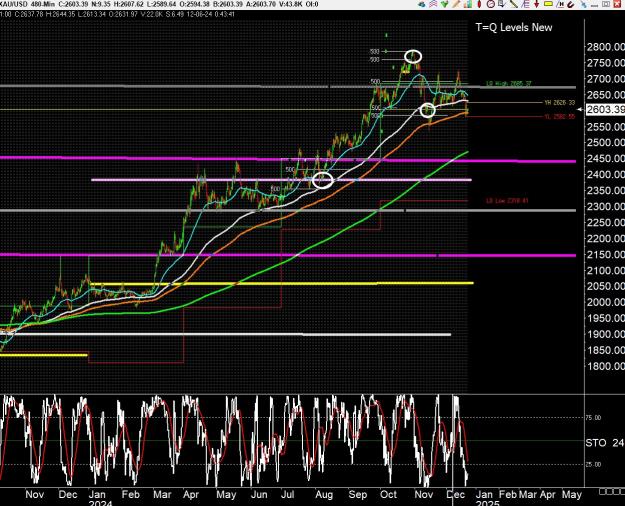
Task: Click the slash-H text line tool icon
Action: coord(560,4)
